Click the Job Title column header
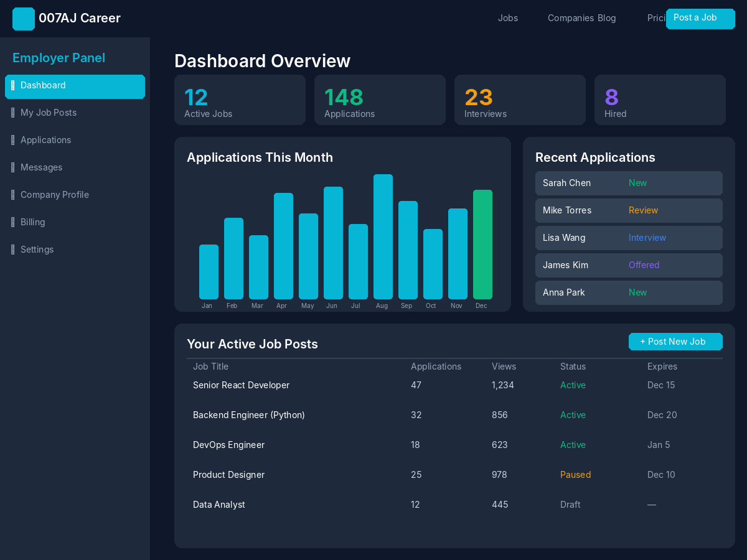Viewport: 747px width, 560px height. pos(210,366)
